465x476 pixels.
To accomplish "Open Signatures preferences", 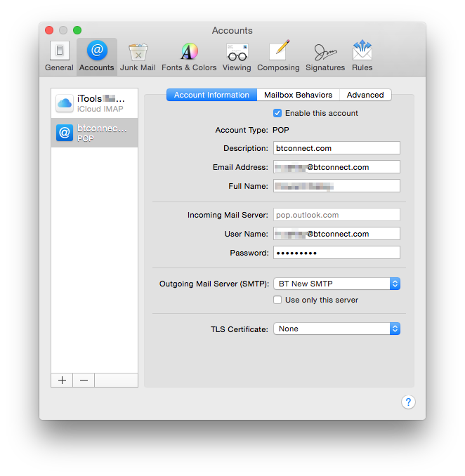I will (325, 56).
